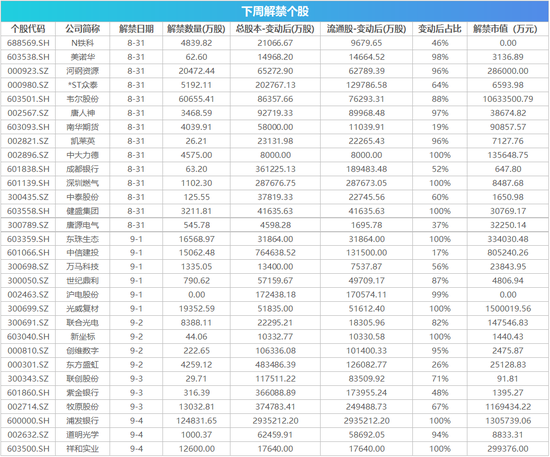Click unlock value 1500019.56
Screen dimensions: 550x457
(508, 309)
